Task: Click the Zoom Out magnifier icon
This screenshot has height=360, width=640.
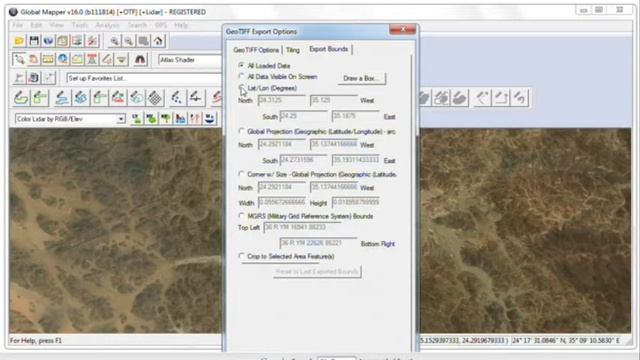Action: (x=129, y=41)
